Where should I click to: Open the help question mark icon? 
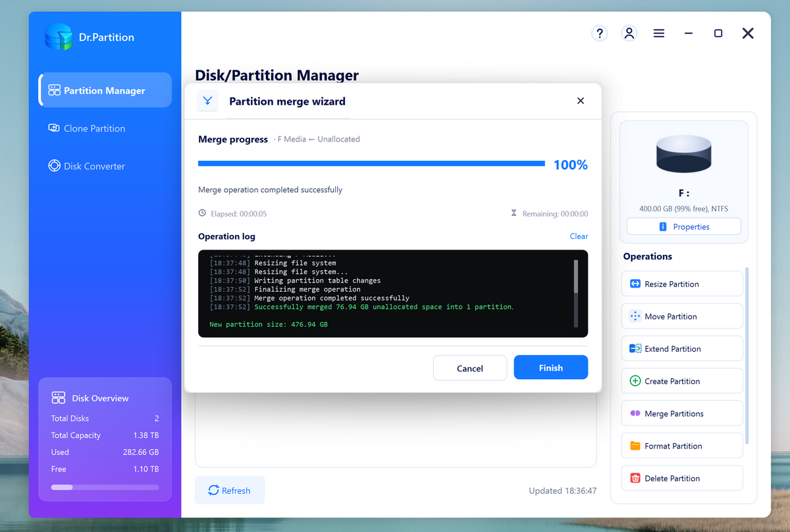[x=599, y=34]
